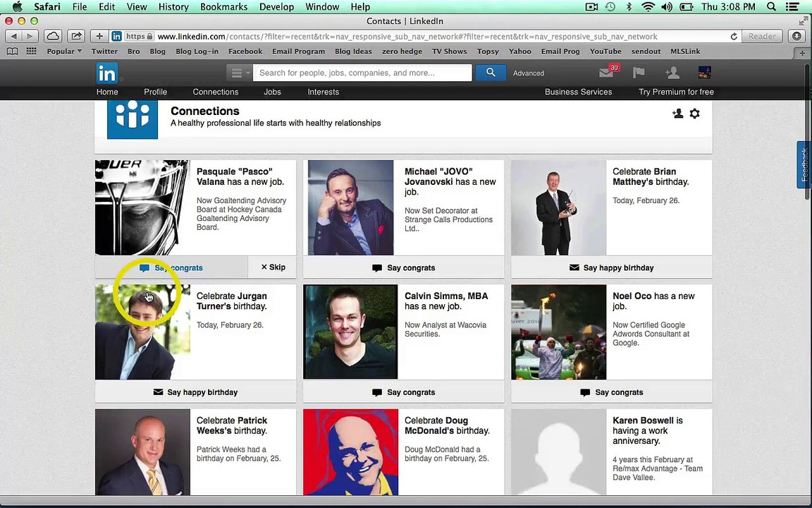The image size is (812, 508).
Task: Say happy birthday to Jurgan Turner
Action: (x=196, y=392)
